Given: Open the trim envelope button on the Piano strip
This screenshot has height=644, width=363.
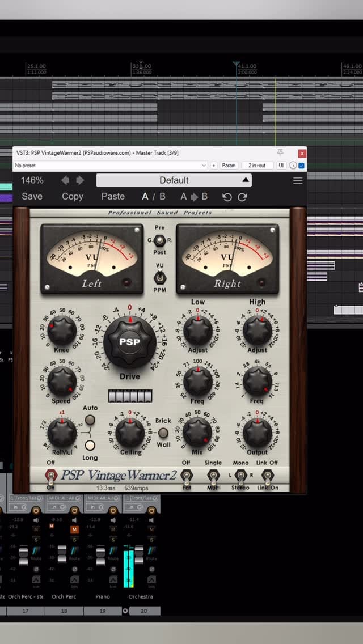Looking at the screenshot, I should [x=113, y=581].
